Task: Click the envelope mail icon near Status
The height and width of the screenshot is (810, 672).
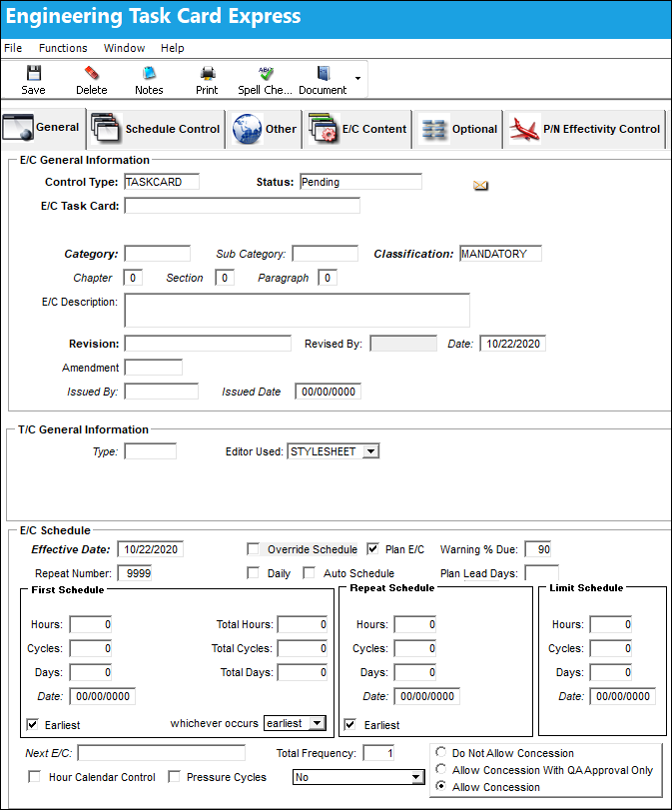Action: coord(481,185)
